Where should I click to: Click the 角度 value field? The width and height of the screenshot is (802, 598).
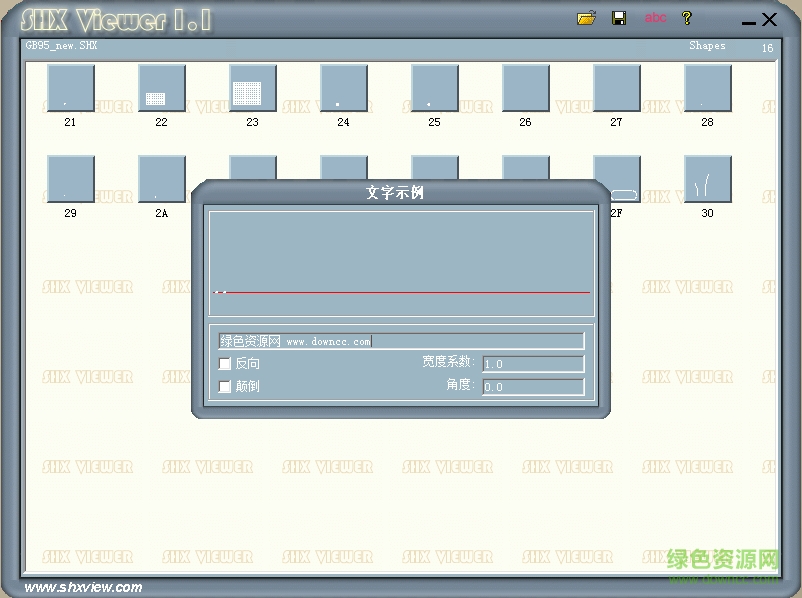(533, 387)
